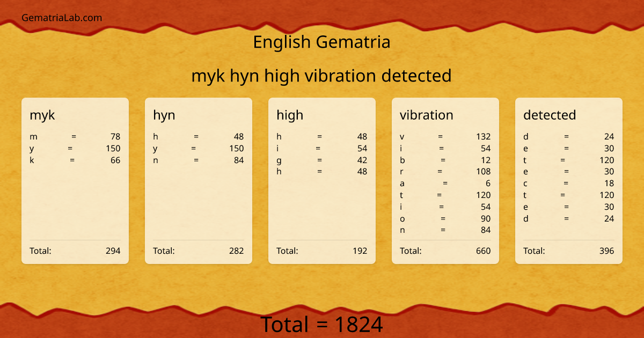Image resolution: width=644 pixels, height=338 pixels.
Task: Click the high total 192
Action: tap(360, 251)
